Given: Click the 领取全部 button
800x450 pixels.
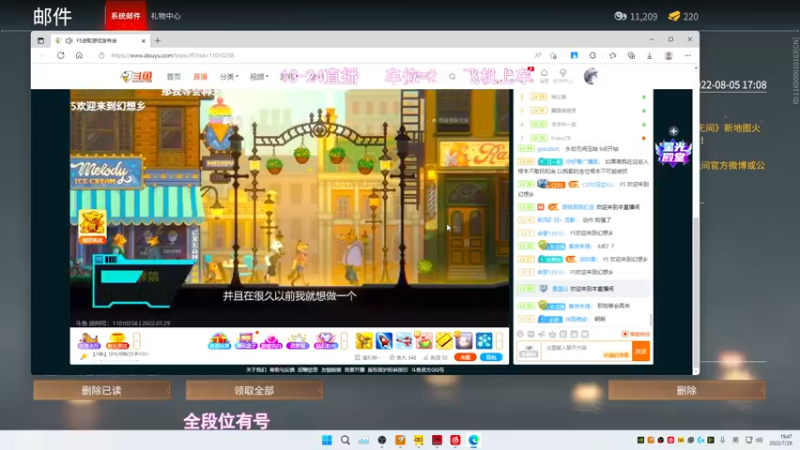Looking at the screenshot, I should pyautogui.click(x=254, y=390).
